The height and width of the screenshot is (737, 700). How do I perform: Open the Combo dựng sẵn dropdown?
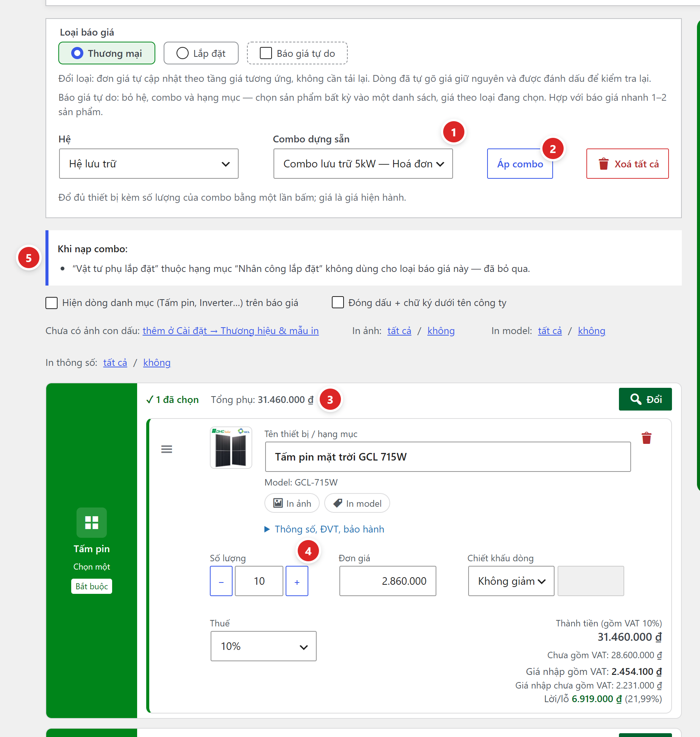pyautogui.click(x=363, y=164)
